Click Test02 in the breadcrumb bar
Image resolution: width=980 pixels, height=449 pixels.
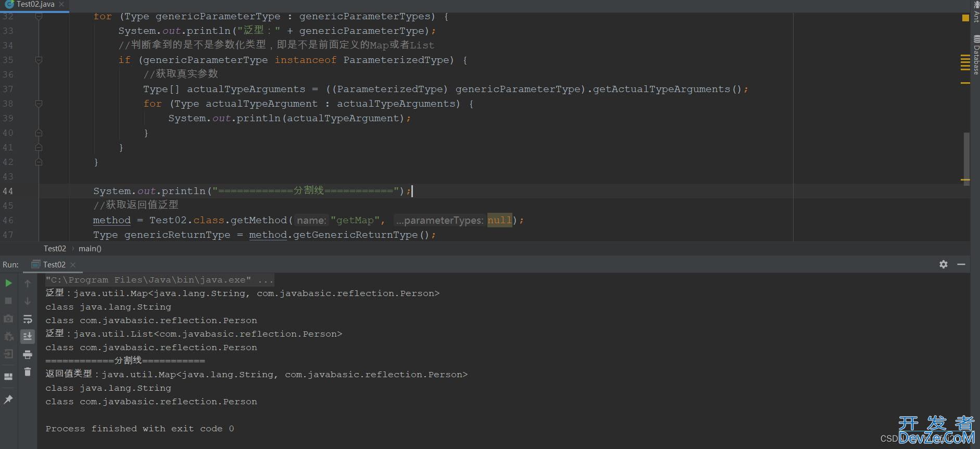click(x=55, y=249)
